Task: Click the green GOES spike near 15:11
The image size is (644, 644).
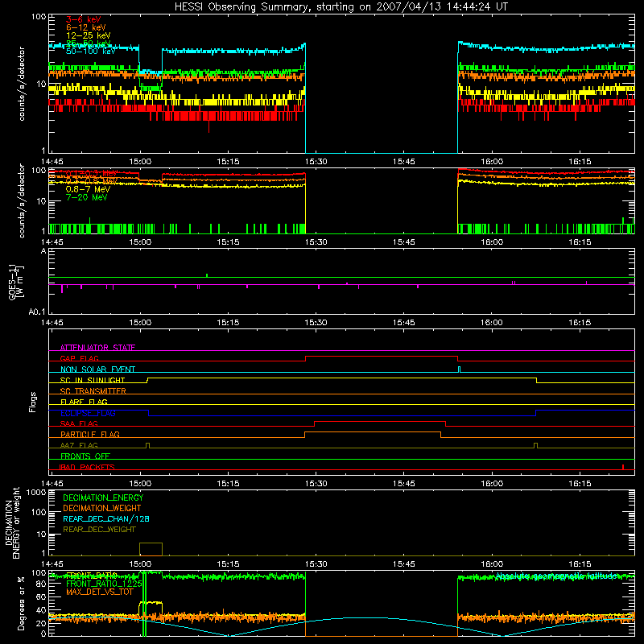Action: [x=207, y=275]
